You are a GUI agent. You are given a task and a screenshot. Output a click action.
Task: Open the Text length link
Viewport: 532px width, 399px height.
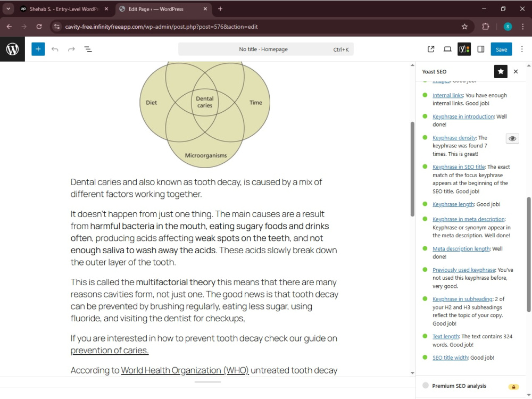pos(445,336)
